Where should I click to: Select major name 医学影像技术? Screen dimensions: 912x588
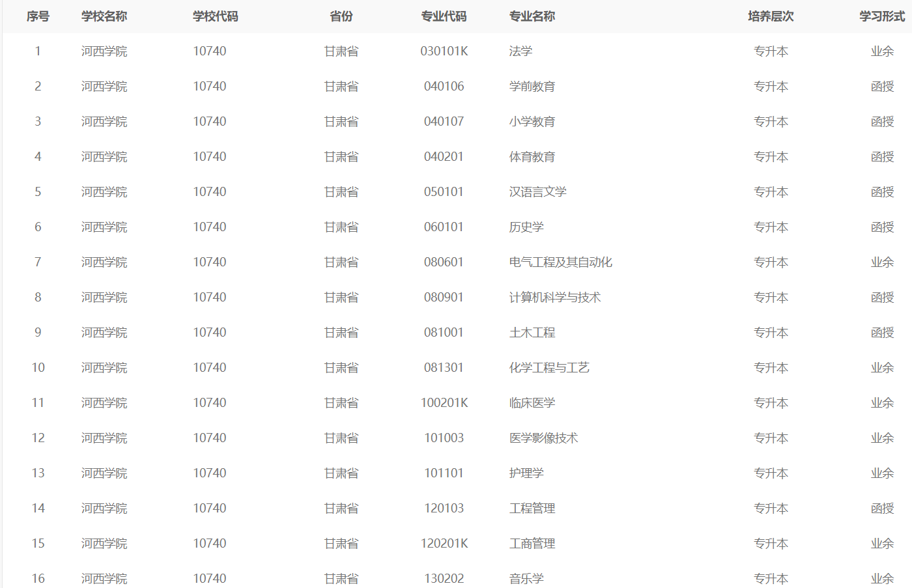point(544,438)
